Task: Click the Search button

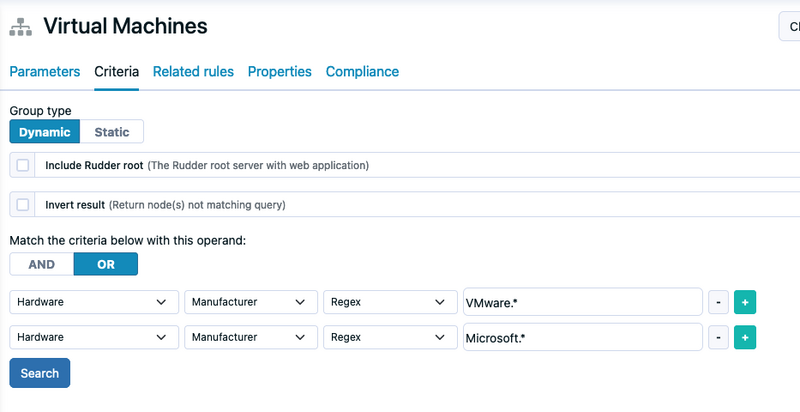Action: point(40,373)
